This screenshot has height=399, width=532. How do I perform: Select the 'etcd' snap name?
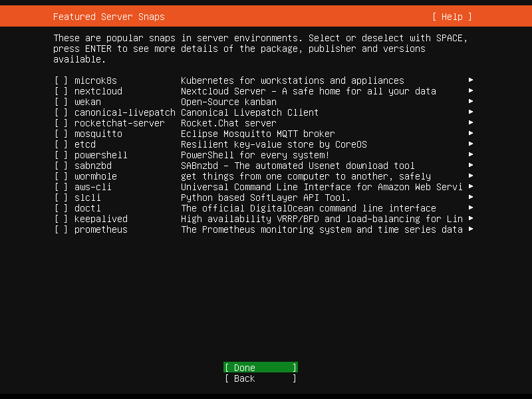point(85,144)
